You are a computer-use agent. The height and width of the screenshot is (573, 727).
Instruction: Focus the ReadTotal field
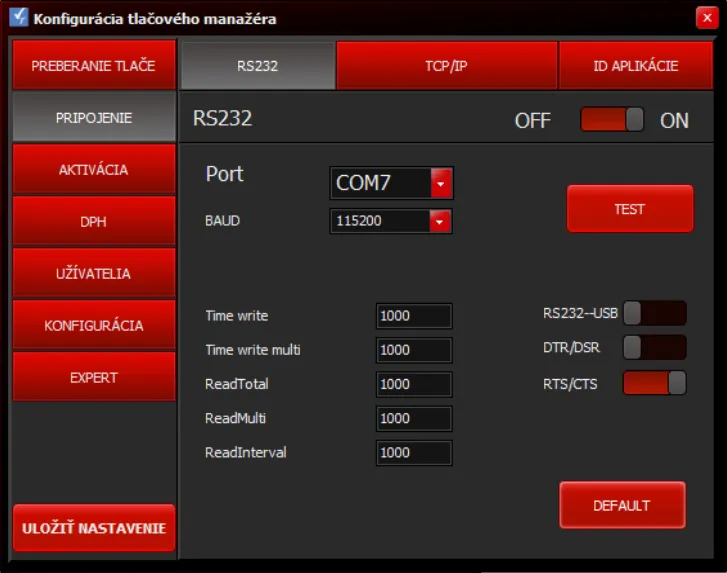(x=414, y=384)
